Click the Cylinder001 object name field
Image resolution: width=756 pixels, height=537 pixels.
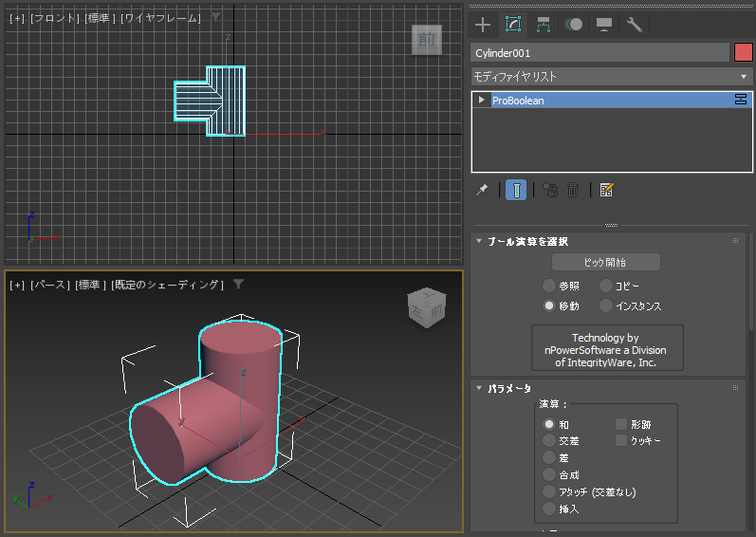pos(599,52)
